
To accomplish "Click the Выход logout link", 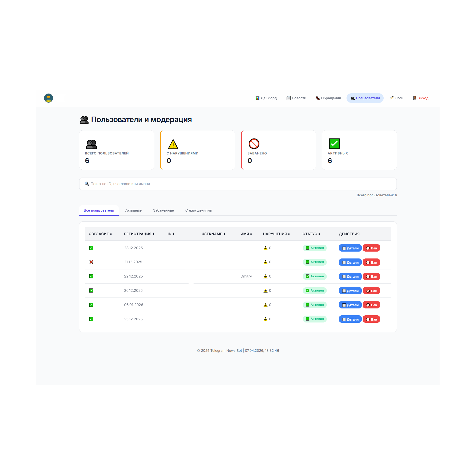I will tap(421, 98).
